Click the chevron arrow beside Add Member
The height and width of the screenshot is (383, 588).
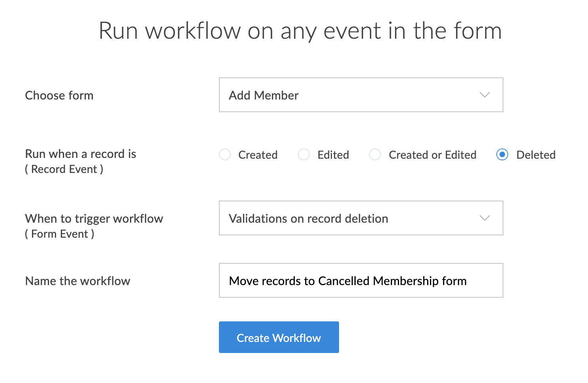[484, 95]
